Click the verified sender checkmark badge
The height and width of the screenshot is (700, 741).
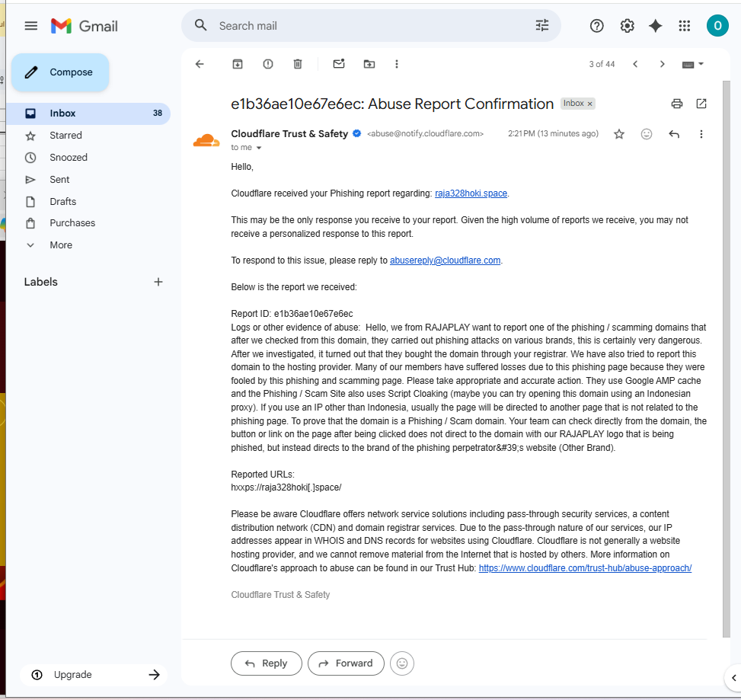(357, 134)
